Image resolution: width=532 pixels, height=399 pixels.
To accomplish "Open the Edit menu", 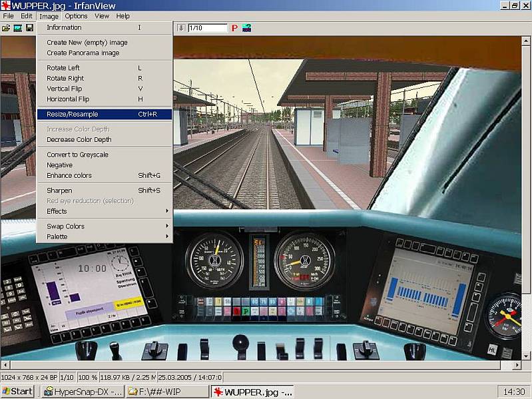I will 27,16.
